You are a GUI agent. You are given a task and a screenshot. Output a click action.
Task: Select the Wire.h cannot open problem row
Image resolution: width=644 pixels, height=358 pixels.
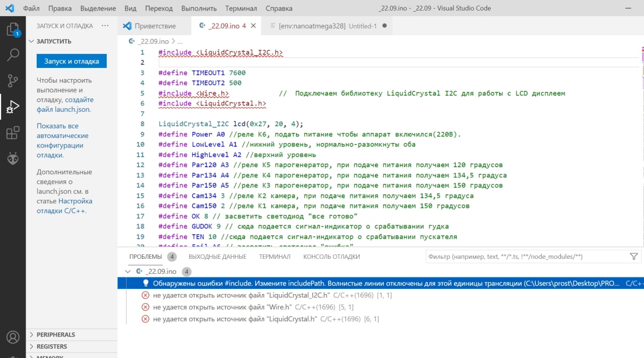(x=380, y=307)
